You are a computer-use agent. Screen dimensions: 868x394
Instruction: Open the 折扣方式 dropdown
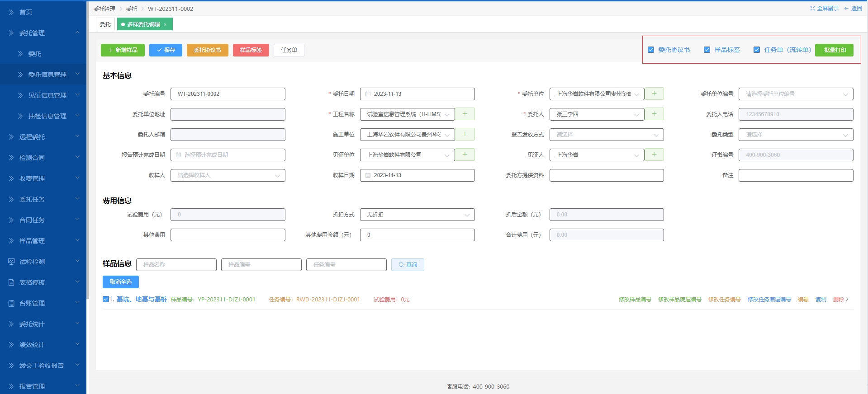(x=417, y=215)
